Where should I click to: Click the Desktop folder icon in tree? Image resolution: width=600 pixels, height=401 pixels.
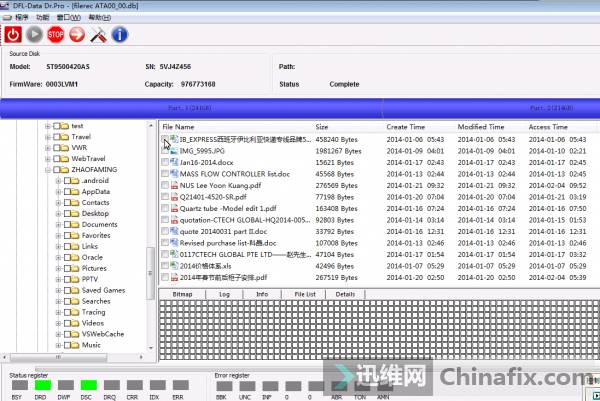coord(75,214)
